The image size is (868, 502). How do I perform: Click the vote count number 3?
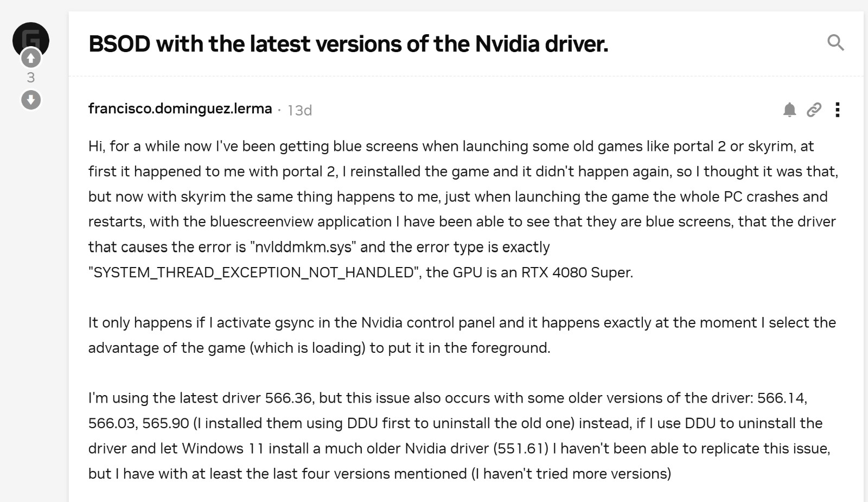tap(31, 78)
